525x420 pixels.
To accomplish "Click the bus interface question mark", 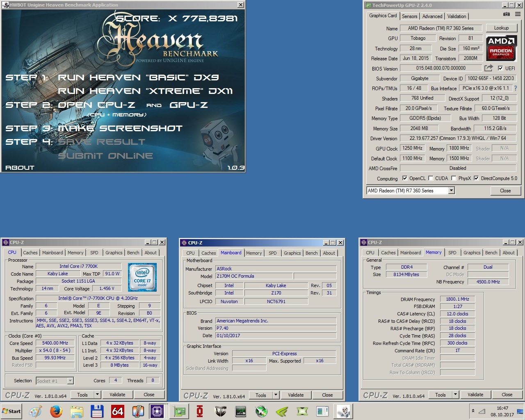I will tap(516, 88).
